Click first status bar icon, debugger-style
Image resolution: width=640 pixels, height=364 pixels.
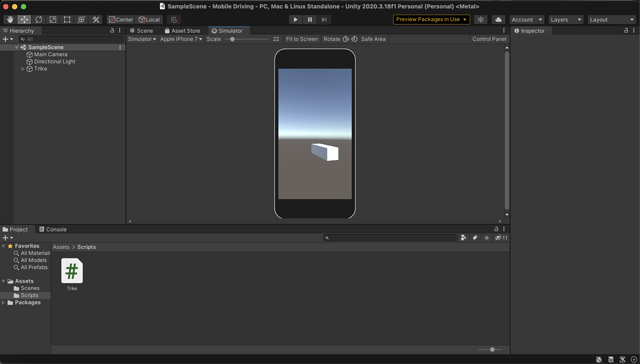pos(598,360)
